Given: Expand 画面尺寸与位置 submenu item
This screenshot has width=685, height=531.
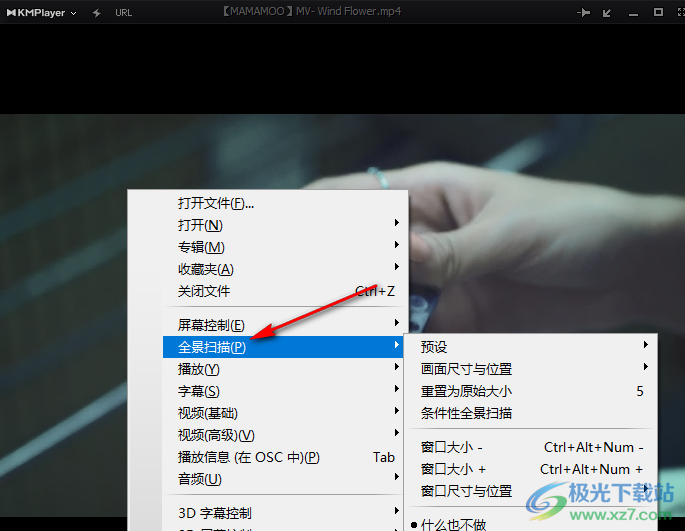Looking at the screenshot, I should [532, 369].
